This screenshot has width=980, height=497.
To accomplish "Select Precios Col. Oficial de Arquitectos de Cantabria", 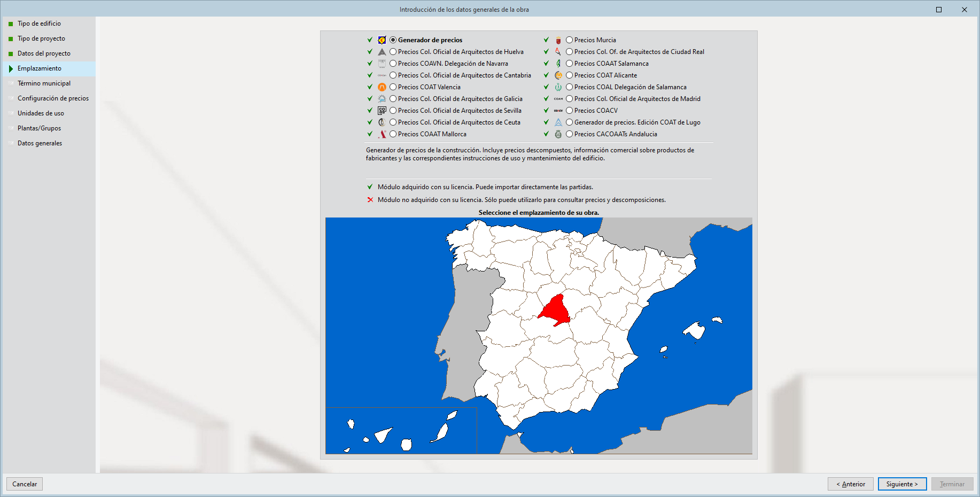I will (x=393, y=75).
